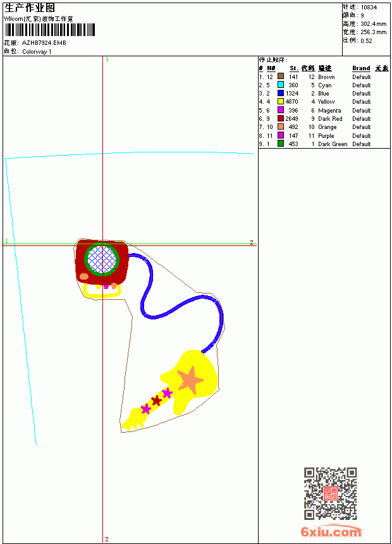392x544 pixels.
Task: Click the AZHB7924.EMB file name text
Action: tap(44, 43)
